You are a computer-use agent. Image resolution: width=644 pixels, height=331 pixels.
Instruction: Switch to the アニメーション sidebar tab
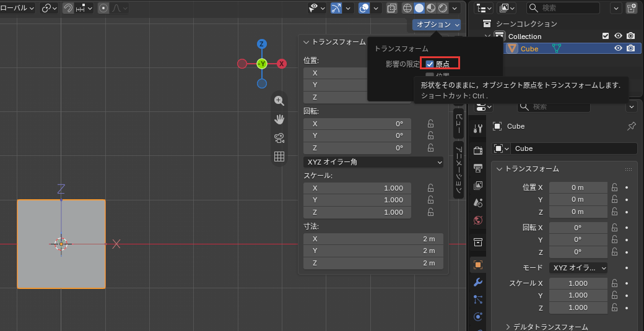point(459,170)
